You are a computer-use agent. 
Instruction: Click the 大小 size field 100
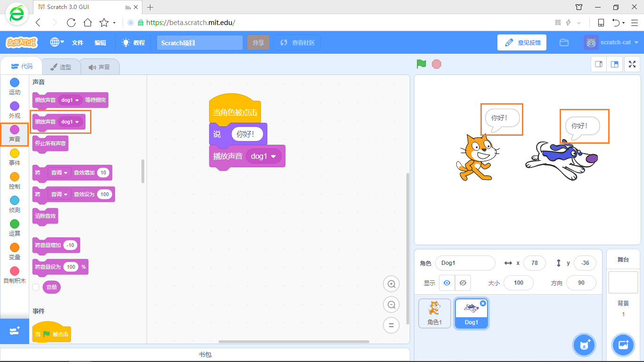point(519,283)
